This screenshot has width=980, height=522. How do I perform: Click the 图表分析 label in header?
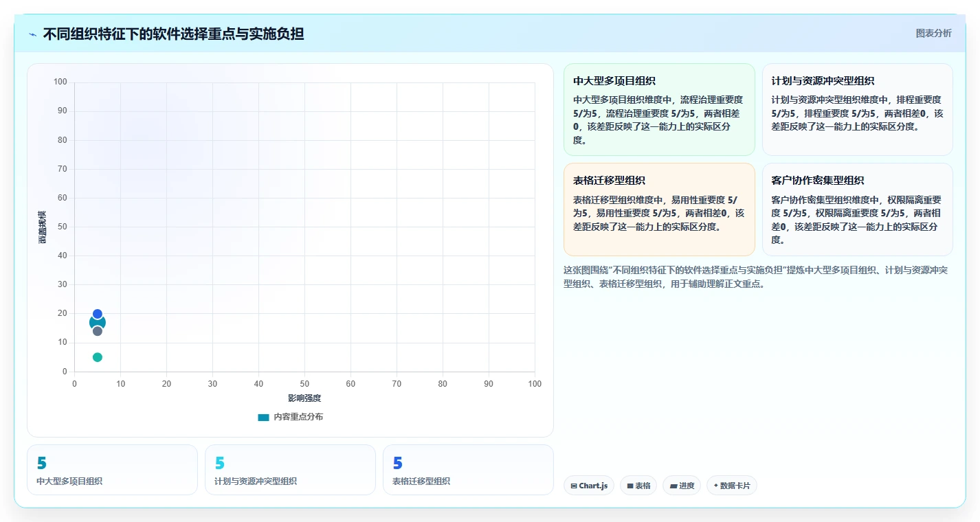[934, 33]
